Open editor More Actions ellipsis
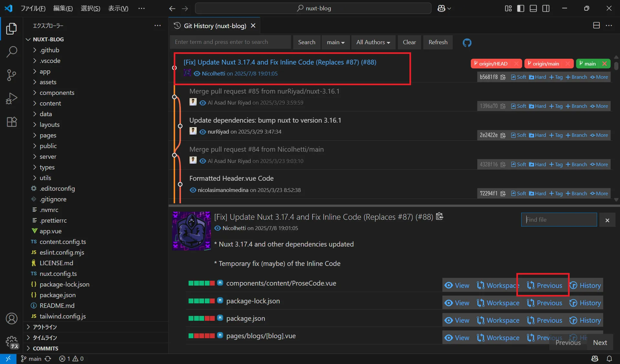This screenshot has width=620, height=364. point(609,25)
